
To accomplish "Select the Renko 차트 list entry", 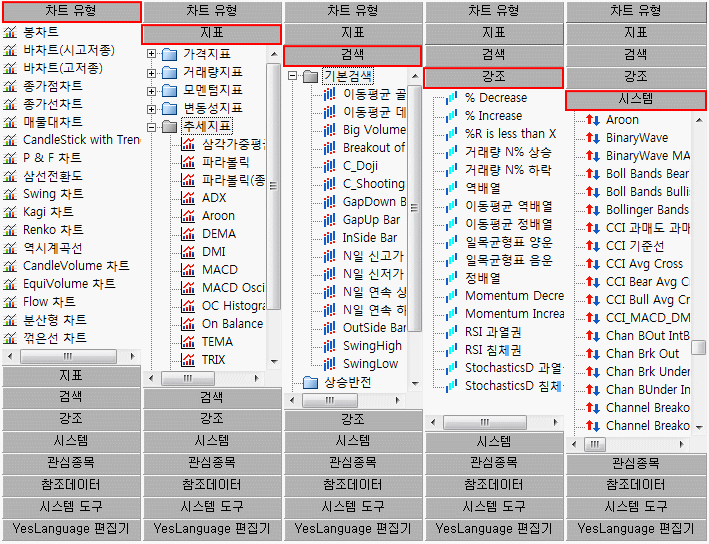I will coord(52,230).
